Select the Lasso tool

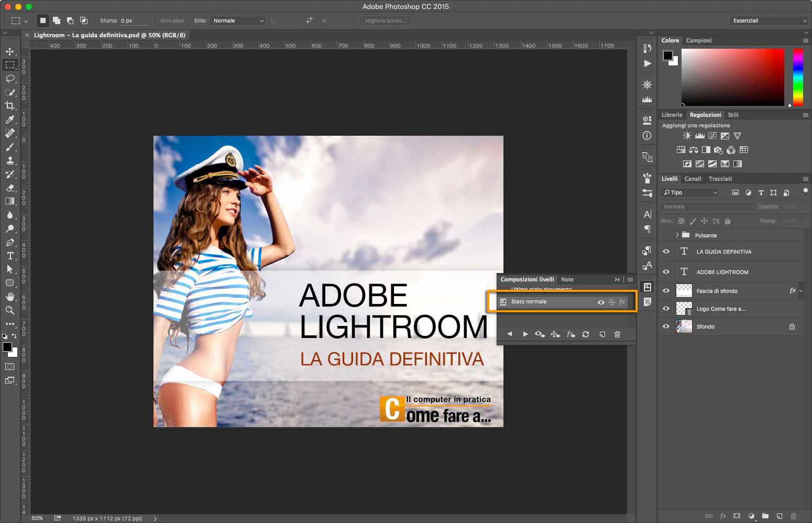point(10,79)
